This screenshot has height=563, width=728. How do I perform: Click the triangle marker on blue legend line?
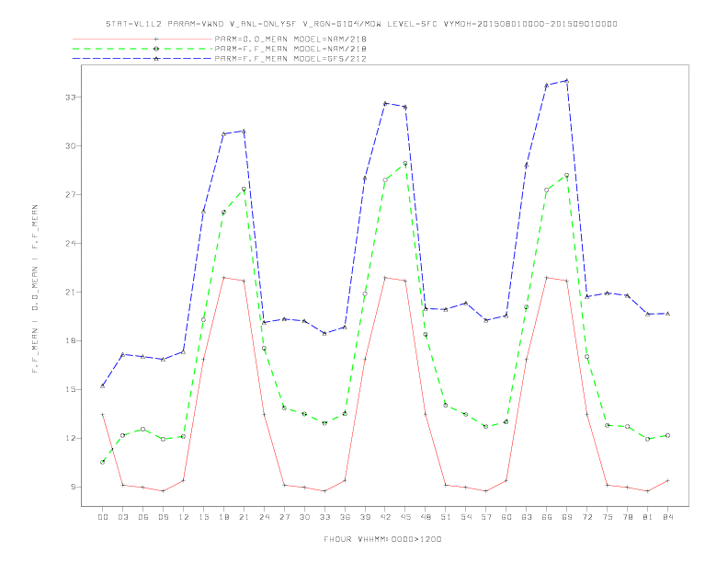(x=156, y=59)
